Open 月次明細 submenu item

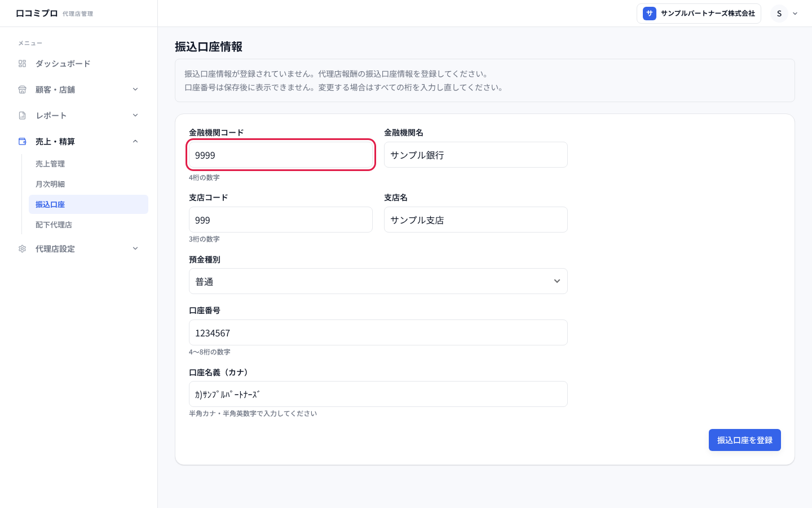pyautogui.click(x=89, y=184)
